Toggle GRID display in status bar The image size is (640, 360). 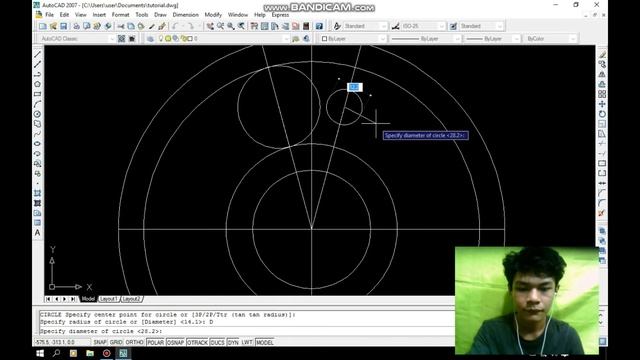click(x=116, y=342)
